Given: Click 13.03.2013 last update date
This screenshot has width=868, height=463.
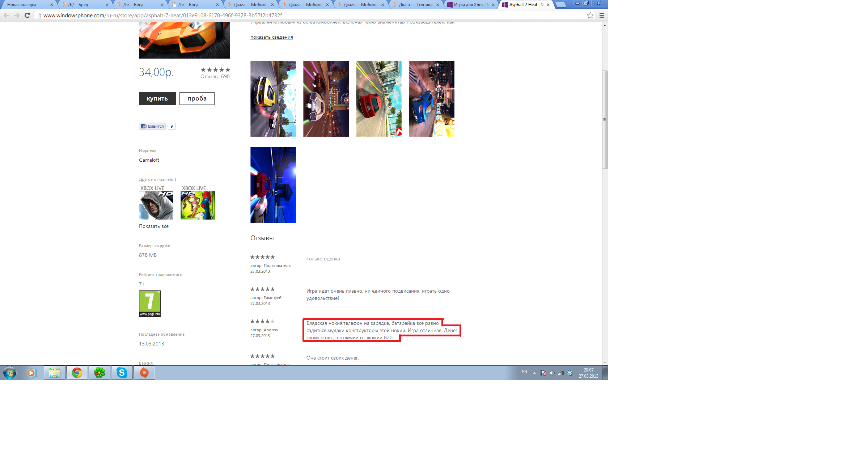Looking at the screenshot, I should (152, 344).
